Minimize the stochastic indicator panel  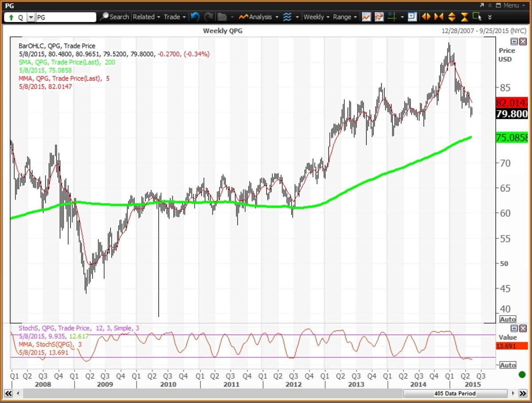[x=514, y=328]
